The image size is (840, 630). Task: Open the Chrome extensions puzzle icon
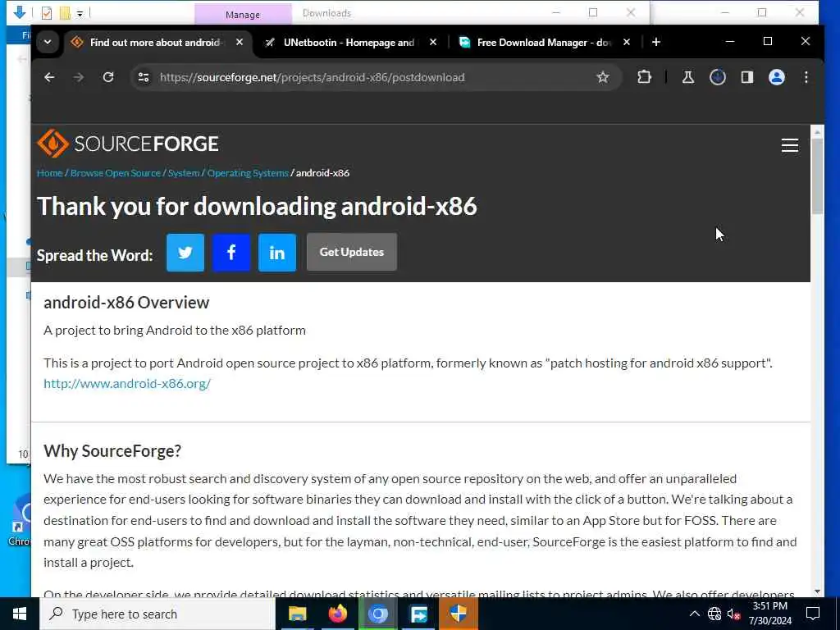tap(644, 78)
